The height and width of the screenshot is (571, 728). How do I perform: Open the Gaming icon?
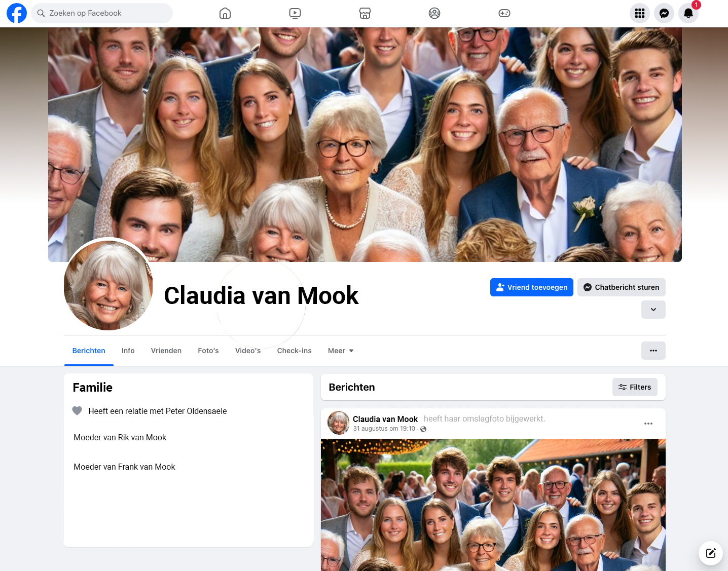point(504,13)
